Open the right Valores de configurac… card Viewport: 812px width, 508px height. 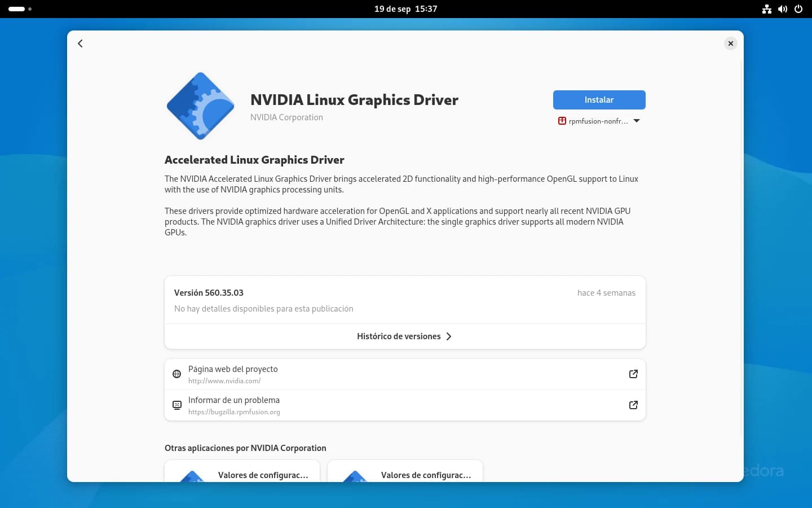click(x=405, y=472)
